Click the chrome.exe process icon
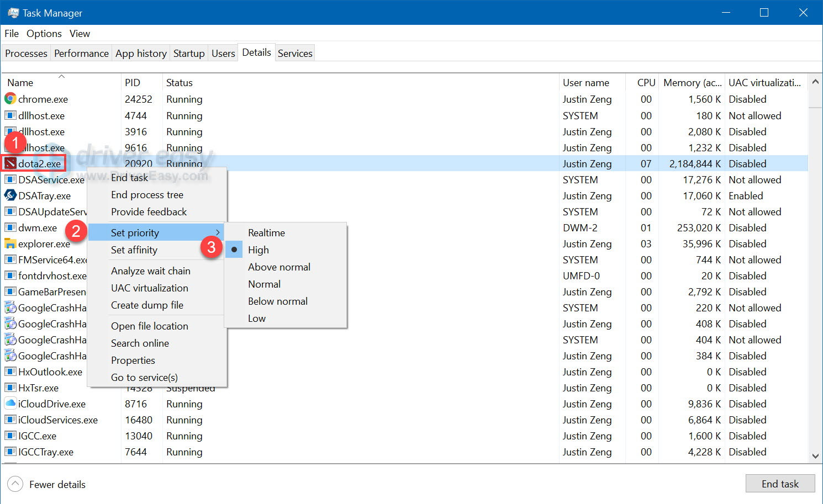823x504 pixels. 10,99
